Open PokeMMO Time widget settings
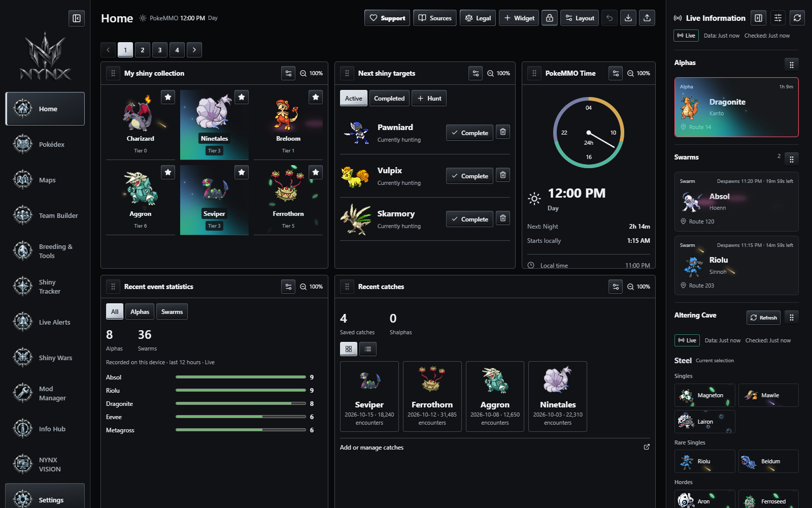 click(x=616, y=73)
